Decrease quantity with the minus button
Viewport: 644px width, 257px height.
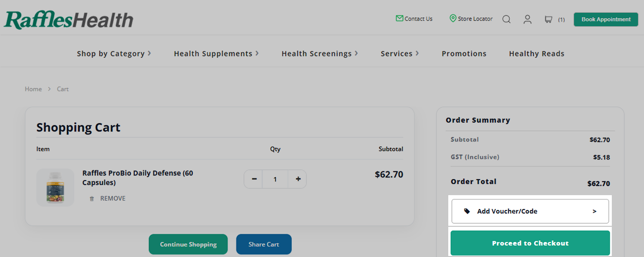254,179
